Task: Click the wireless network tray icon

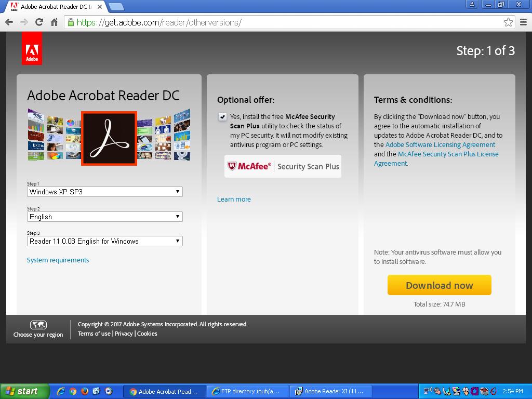Action: [x=428, y=391]
